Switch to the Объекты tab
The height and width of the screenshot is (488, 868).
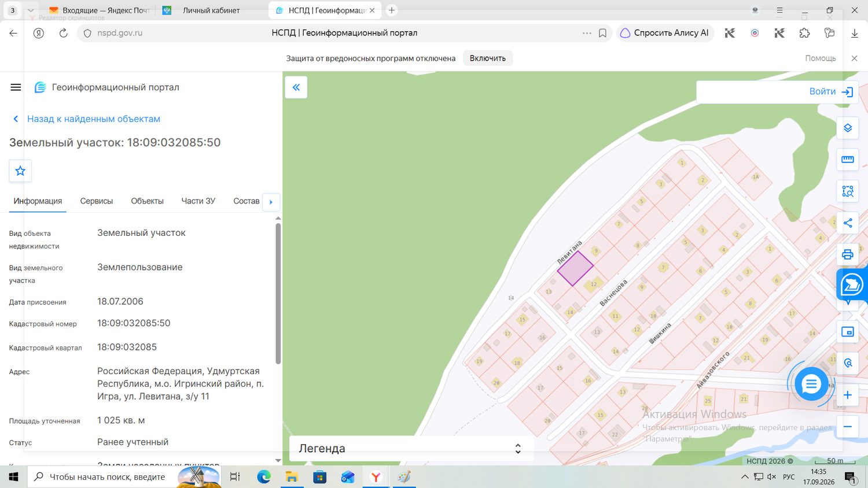click(x=147, y=201)
